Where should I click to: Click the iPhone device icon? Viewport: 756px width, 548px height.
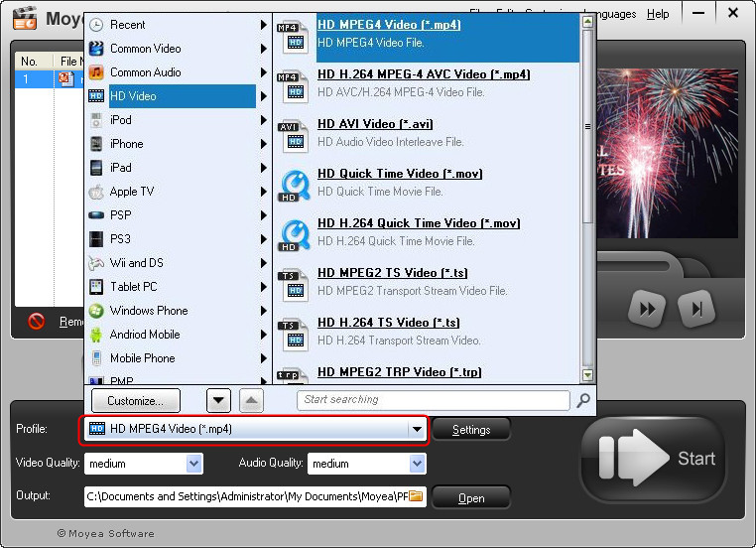point(96,144)
